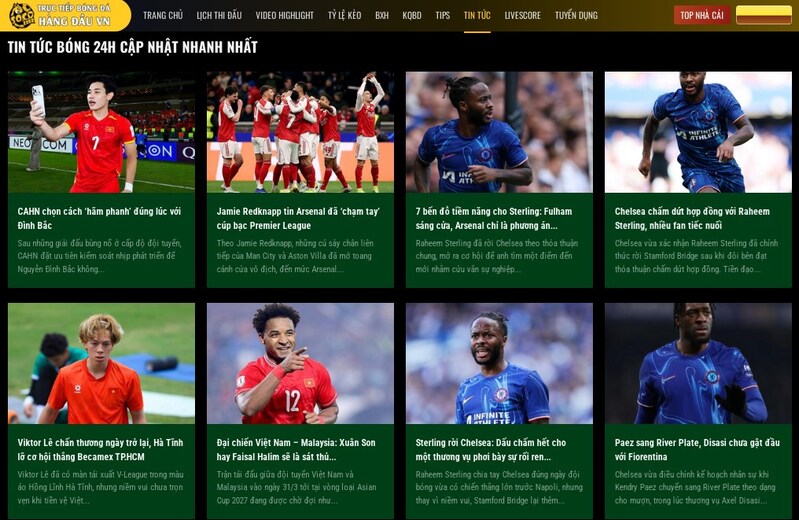Open '7 bến đỗ tiềm năng cho Sterling' article
This screenshot has width=799, height=520.
click(494, 218)
